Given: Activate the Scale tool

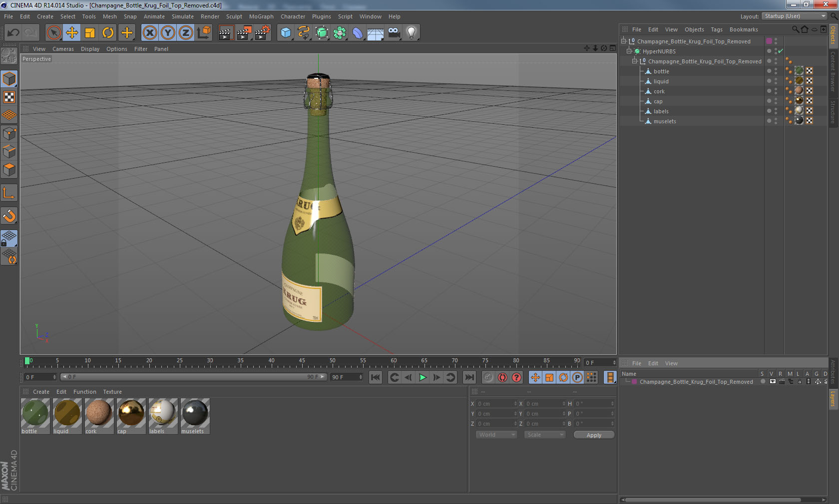Looking at the screenshot, I should tap(90, 33).
